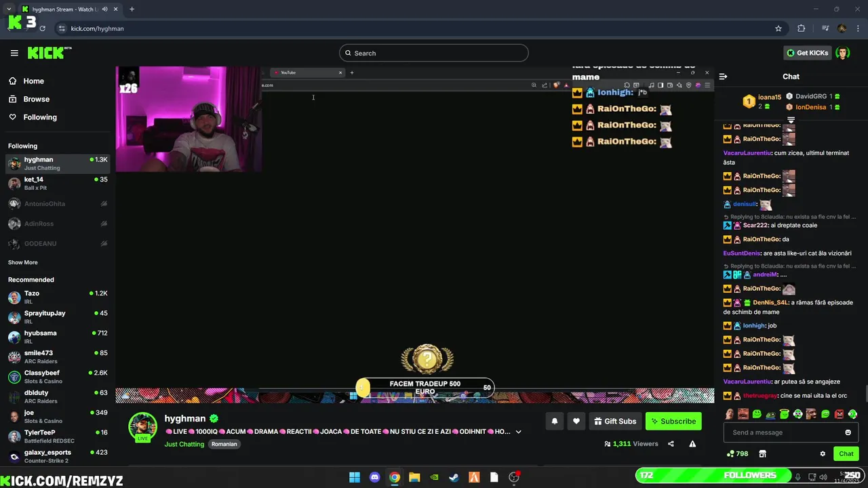Click Get KICKs button
The image size is (868, 488).
(807, 53)
